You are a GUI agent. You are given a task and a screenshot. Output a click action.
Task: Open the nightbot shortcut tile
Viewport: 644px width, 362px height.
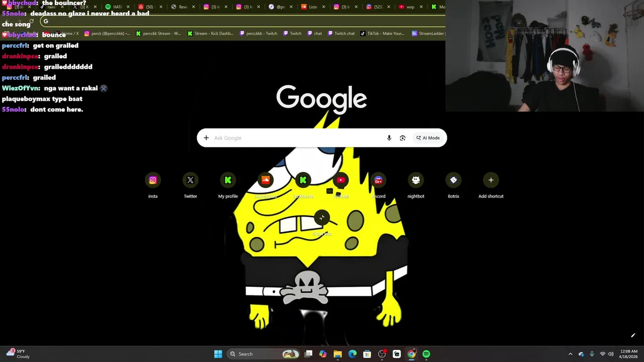[416, 186]
